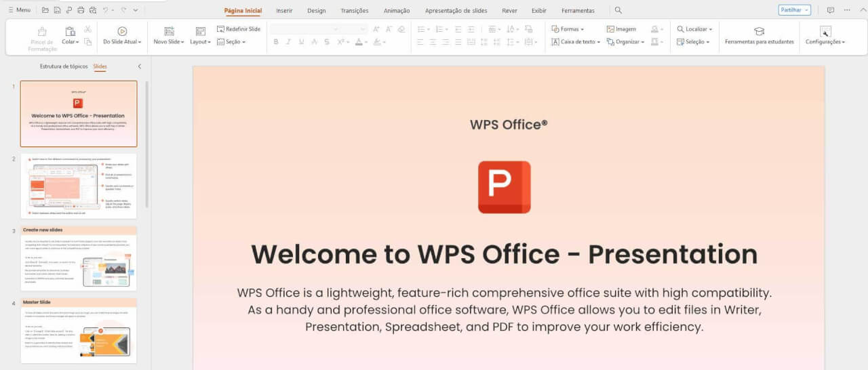This screenshot has height=370, width=868.
Task: Open the Configurações dropdown
Action: [x=825, y=36]
